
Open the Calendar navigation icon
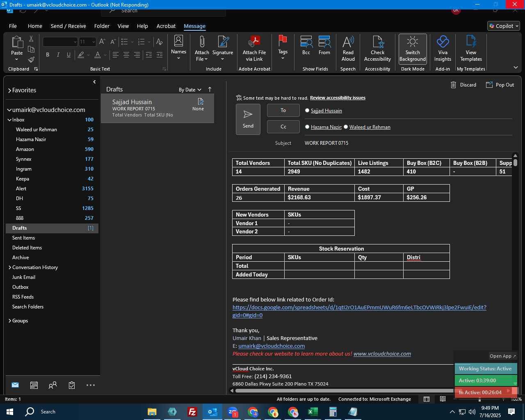34,385
